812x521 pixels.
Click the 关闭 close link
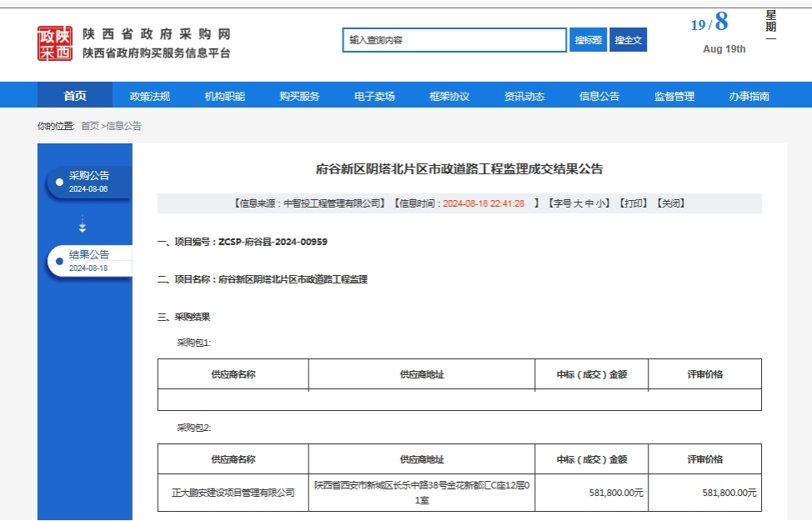(x=671, y=203)
